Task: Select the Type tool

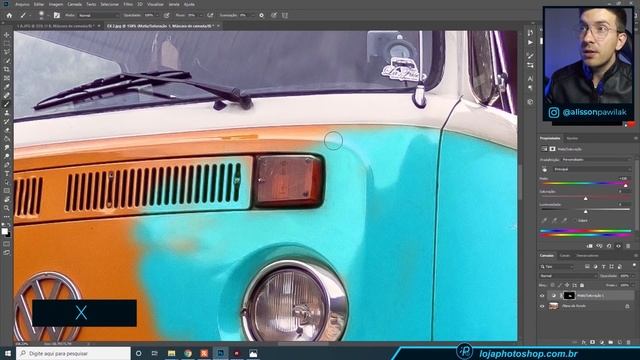Action: [x=7, y=173]
